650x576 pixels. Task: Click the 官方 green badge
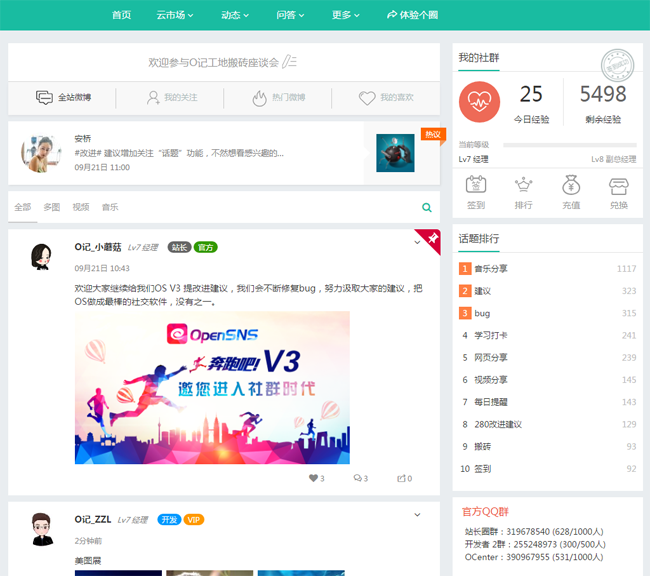tap(205, 247)
